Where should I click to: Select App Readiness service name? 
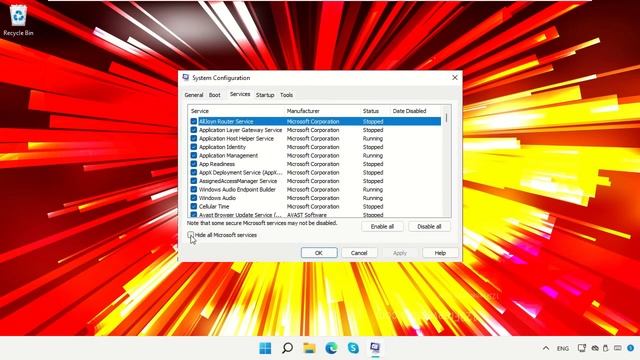[217, 164]
